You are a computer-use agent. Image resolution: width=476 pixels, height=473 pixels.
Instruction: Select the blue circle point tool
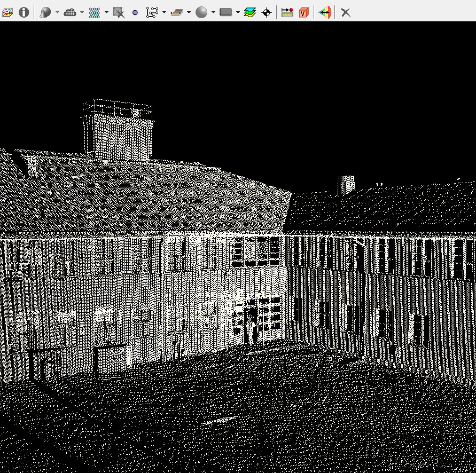click(x=135, y=12)
